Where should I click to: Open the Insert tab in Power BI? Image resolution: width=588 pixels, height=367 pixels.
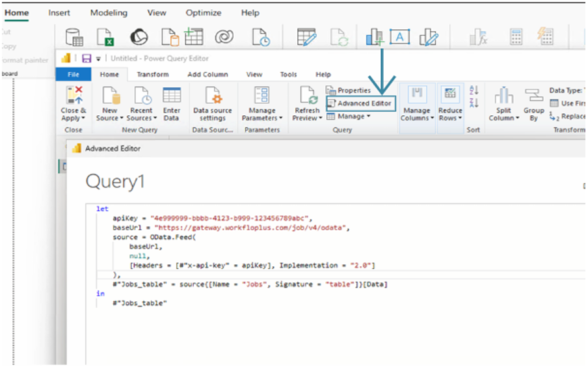pos(59,13)
